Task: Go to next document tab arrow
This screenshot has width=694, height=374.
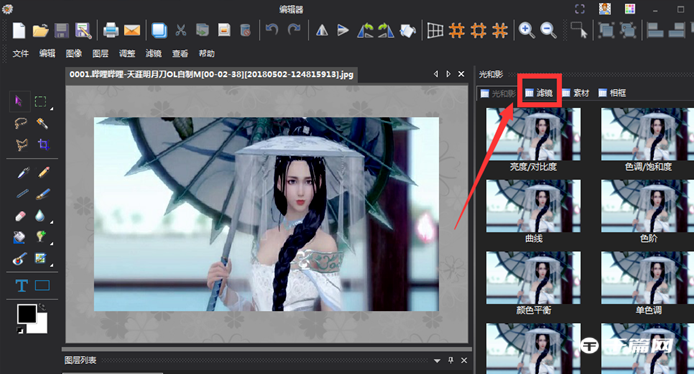Action: [448, 74]
